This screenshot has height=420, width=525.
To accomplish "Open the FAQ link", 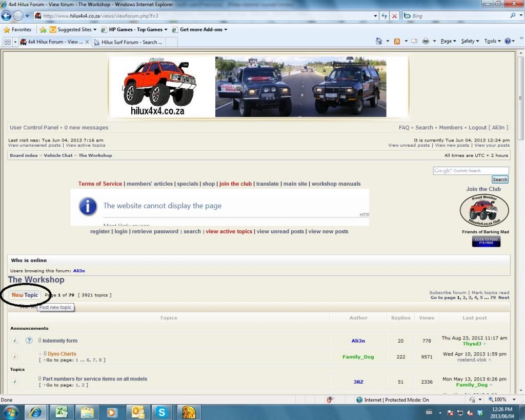I will point(404,128).
